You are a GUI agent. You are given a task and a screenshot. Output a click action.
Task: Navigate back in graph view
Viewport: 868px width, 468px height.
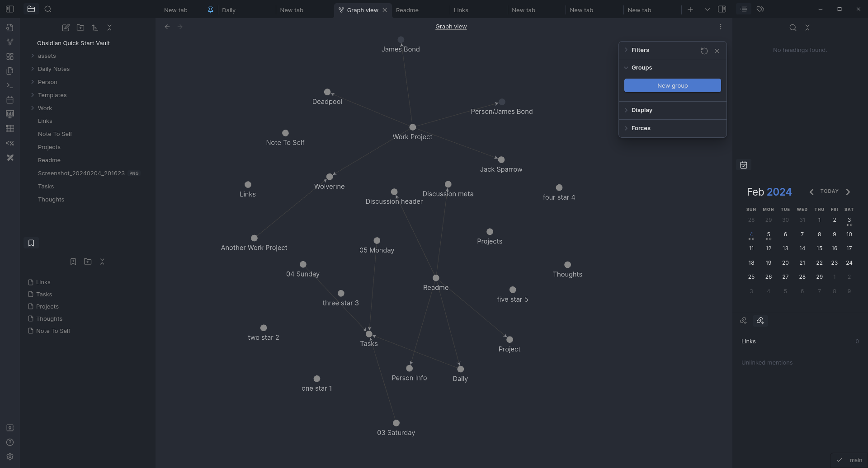[x=167, y=27]
